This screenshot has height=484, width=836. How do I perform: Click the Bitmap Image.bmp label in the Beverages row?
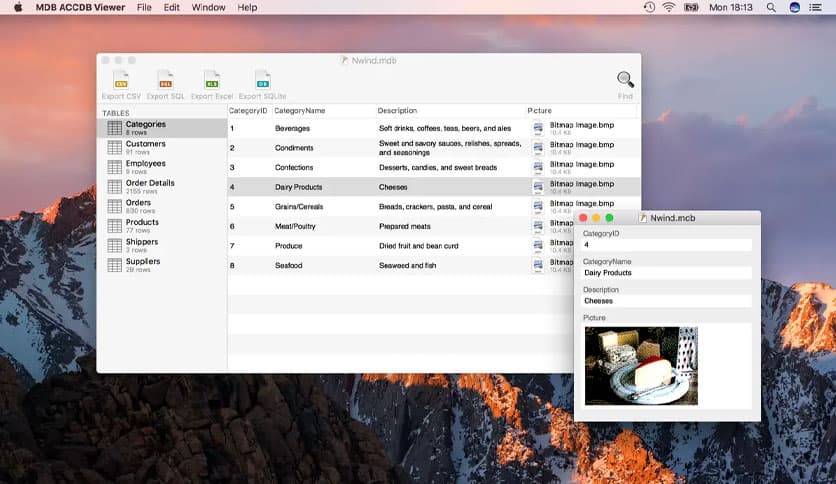pyautogui.click(x=582, y=125)
